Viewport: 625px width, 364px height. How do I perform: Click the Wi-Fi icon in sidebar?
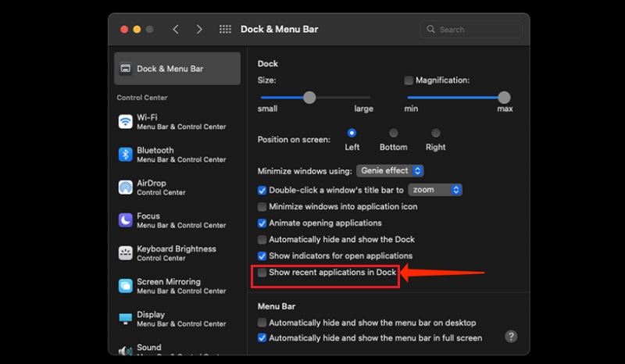coord(125,122)
